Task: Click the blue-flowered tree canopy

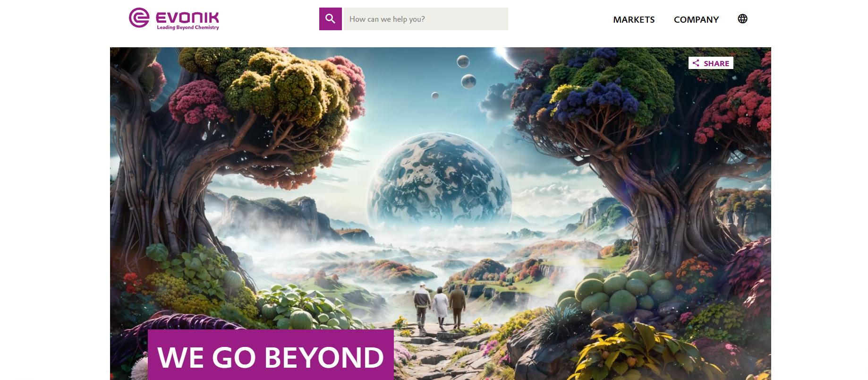Action: [x=595, y=102]
